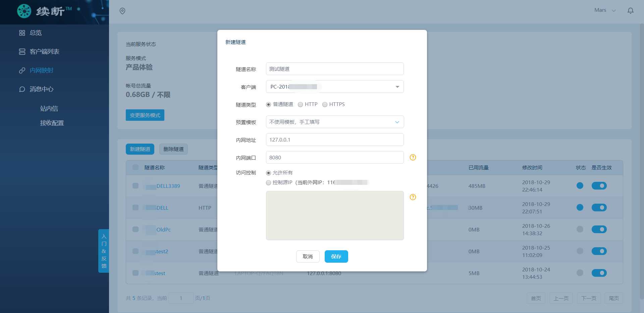Select HTTP tunnel type radio
The height and width of the screenshot is (313, 644).
click(300, 105)
